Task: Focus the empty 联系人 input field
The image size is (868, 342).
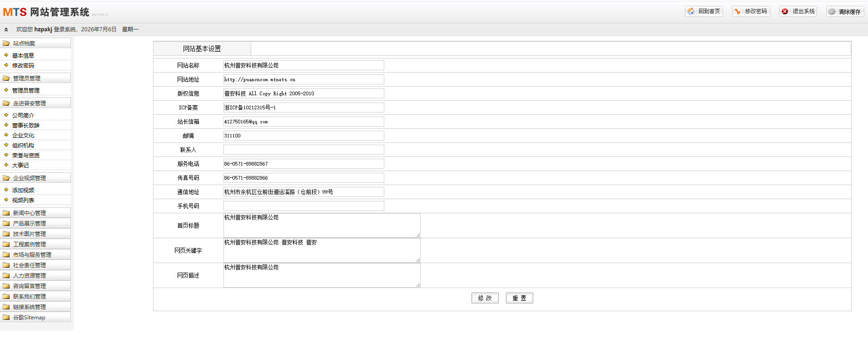Action: click(304, 150)
